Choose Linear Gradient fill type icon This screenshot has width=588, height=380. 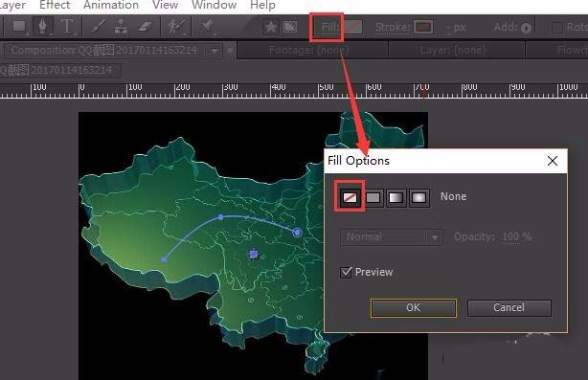(396, 197)
